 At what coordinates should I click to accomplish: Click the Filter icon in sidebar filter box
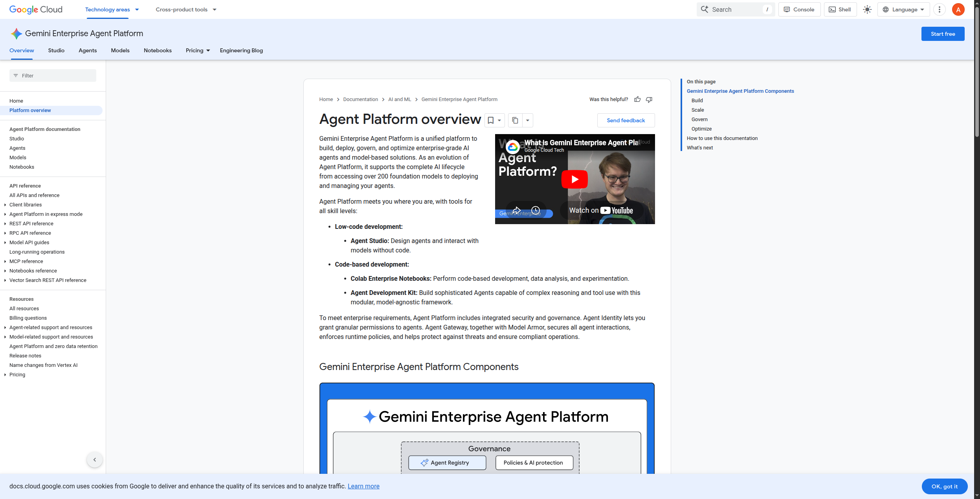pos(16,75)
